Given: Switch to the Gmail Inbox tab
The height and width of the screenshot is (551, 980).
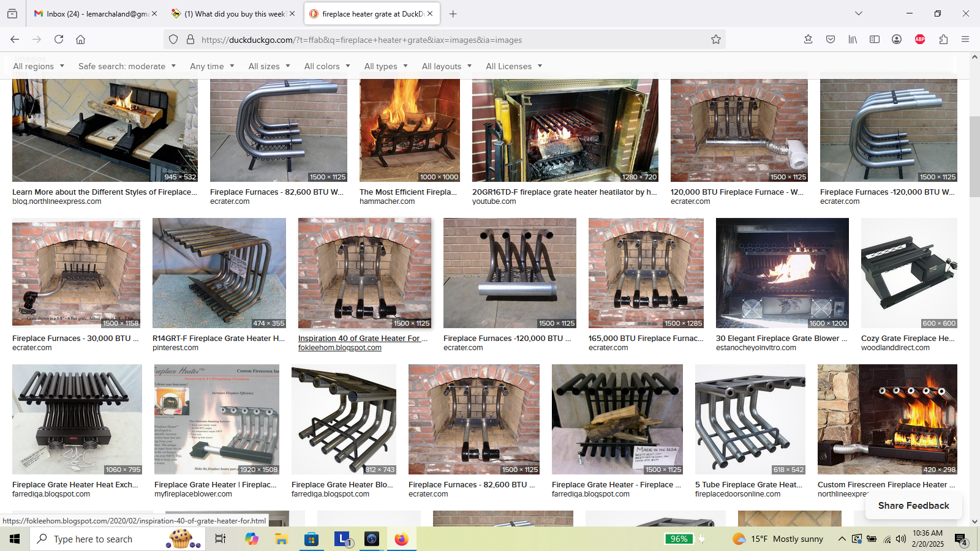Looking at the screenshot, I should click(91, 13).
